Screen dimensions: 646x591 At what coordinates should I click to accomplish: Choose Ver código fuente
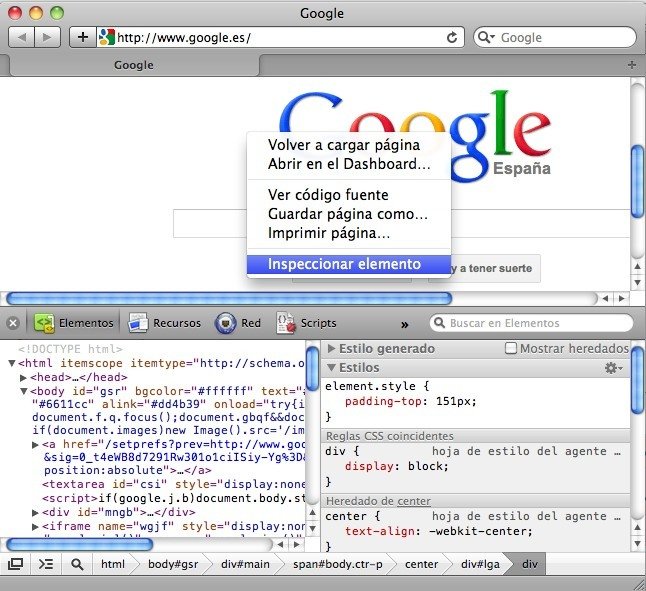click(x=349, y=195)
